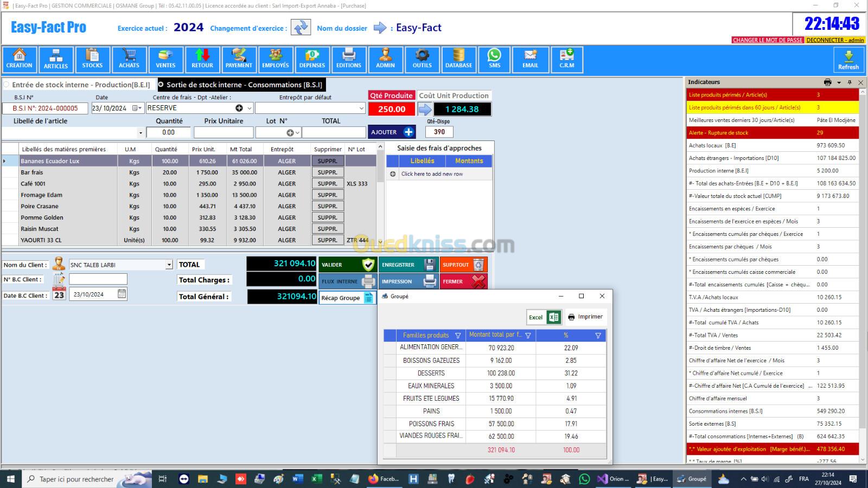Filter the Familles produits column
868x488 pixels.
point(458,336)
